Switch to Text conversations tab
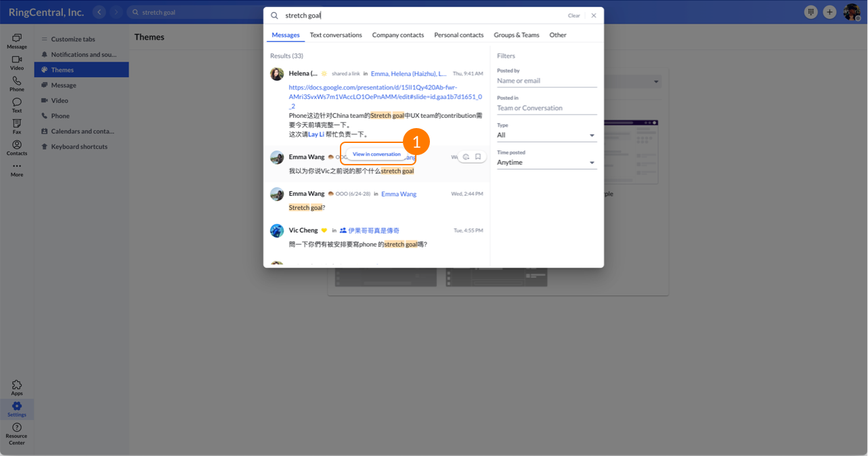868x456 pixels. pos(336,35)
